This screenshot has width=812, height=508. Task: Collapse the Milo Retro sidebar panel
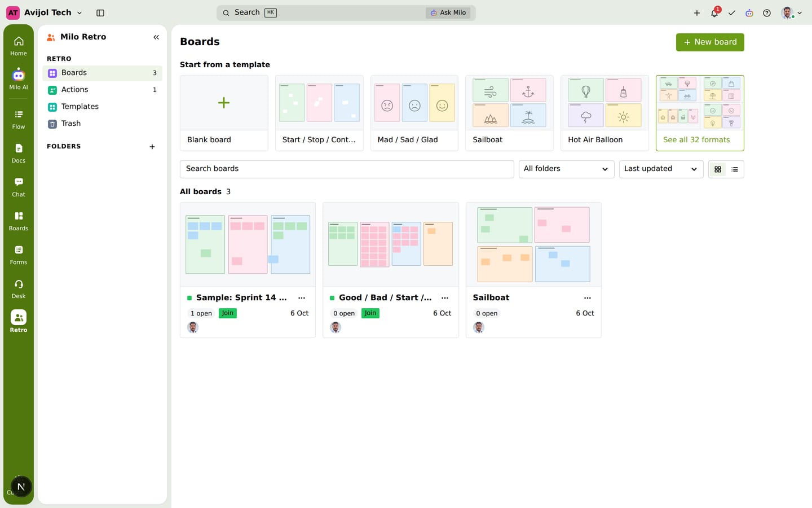(156, 37)
